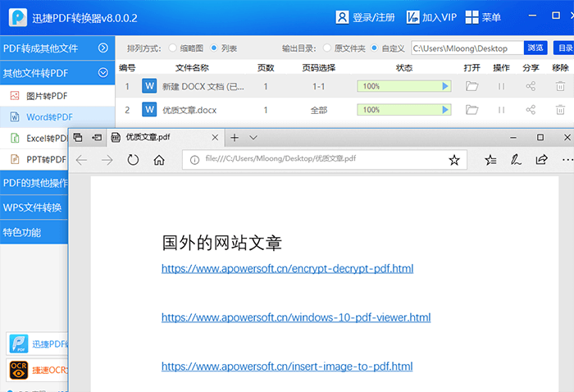This screenshot has height=392, width=574.
Task: Click the 迅捷PDF转换器 app logo
Action: (18, 17)
